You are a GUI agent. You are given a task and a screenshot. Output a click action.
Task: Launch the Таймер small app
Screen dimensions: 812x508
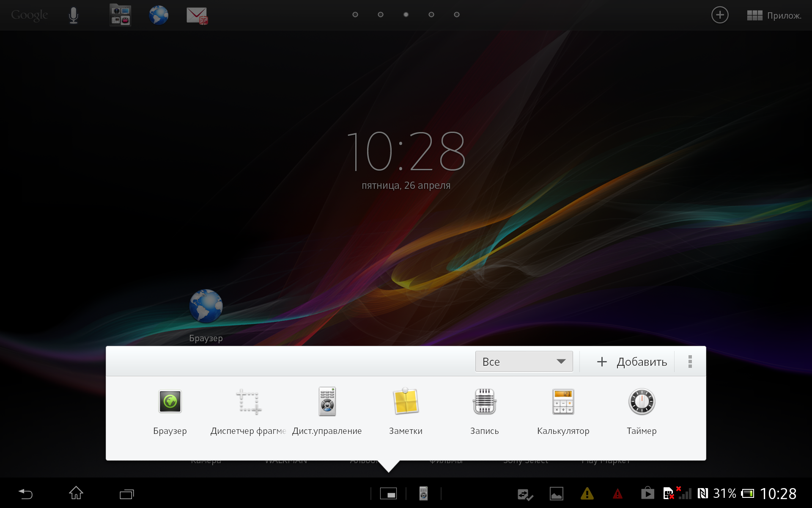coord(642,401)
